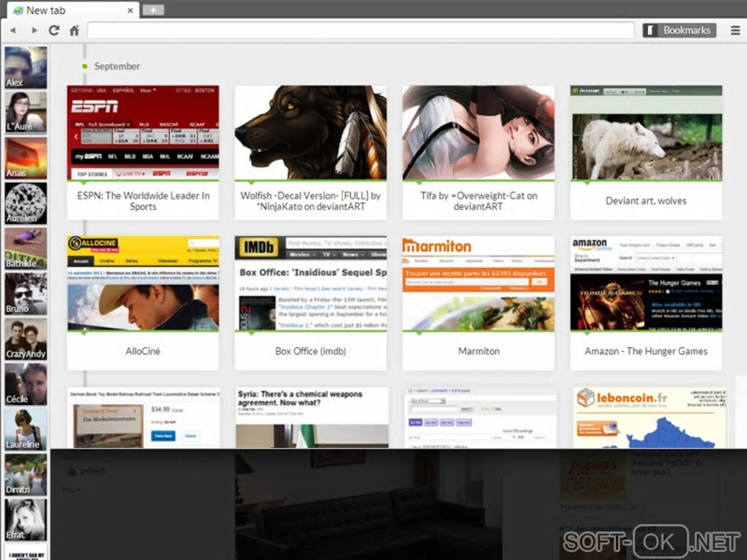Select contact Aurélien in sidebar

point(26,203)
